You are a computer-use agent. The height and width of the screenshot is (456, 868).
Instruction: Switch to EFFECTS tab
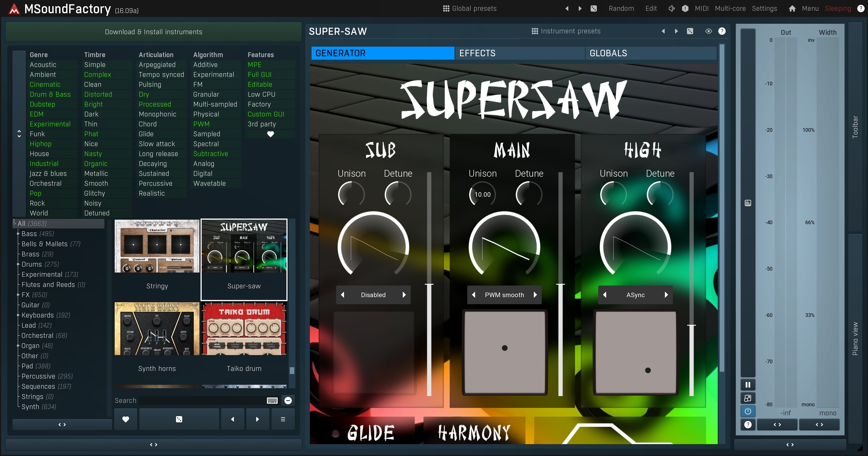click(520, 53)
